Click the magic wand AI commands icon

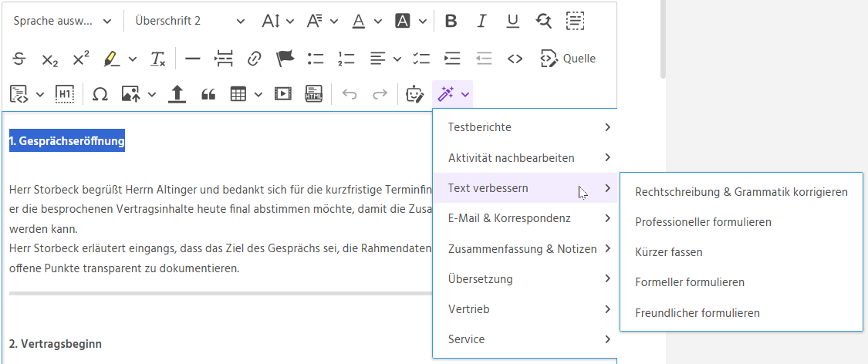pyautogui.click(x=446, y=95)
